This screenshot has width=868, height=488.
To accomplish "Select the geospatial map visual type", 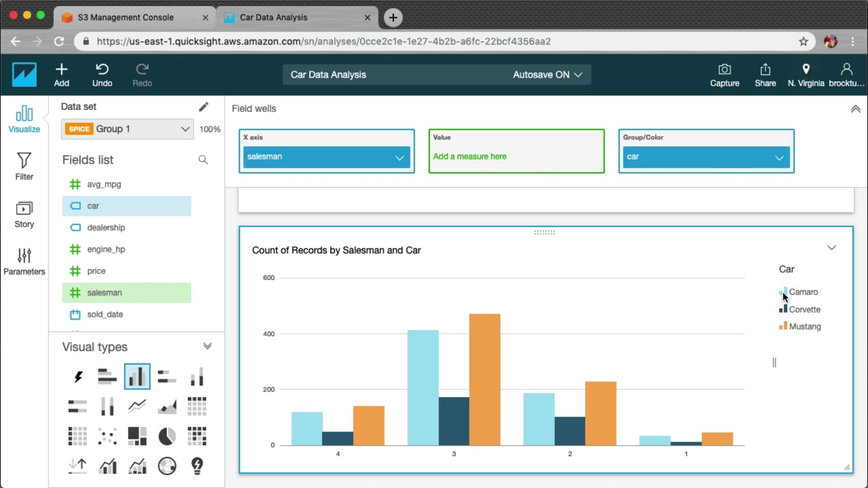I will tap(167, 466).
